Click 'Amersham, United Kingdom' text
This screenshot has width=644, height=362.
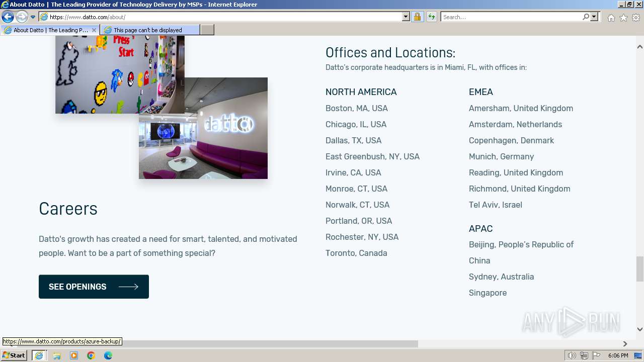tap(521, 108)
